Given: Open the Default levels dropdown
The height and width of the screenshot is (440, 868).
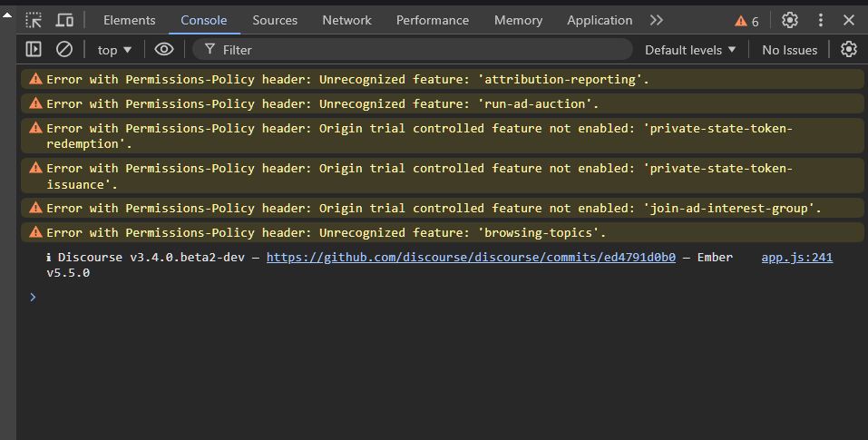Looking at the screenshot, I should (690, 50).
